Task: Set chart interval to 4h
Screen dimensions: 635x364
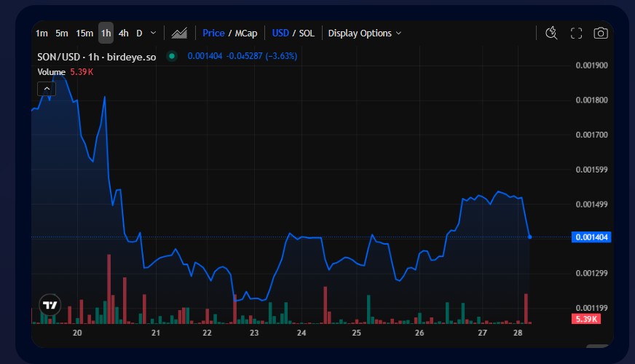Action: pyautogui.click(x=123, y=33)
